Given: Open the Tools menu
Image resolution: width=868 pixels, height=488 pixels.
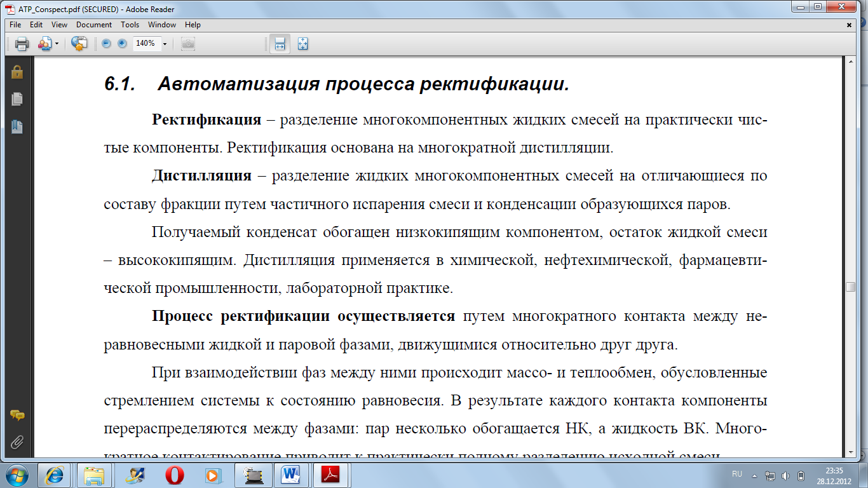Looking at the screenshot, I should point(130,25).
